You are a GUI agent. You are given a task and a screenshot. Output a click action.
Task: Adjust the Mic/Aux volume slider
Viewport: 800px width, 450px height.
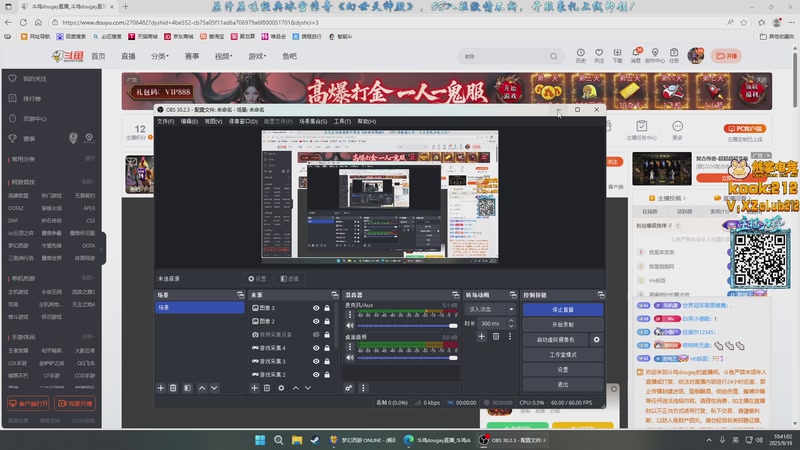click(407, 326)
